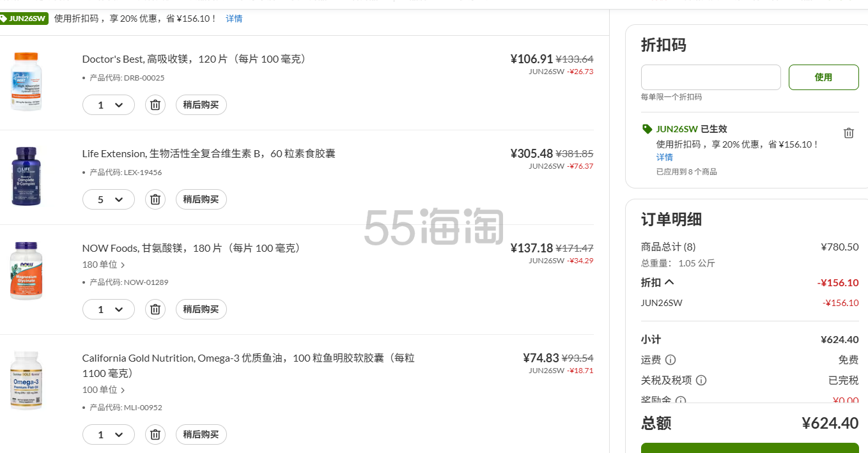Open quantity dropdown for Life Extension B-Complex
The width and height of the screenshot is (868, 453).
click(109, 199)
